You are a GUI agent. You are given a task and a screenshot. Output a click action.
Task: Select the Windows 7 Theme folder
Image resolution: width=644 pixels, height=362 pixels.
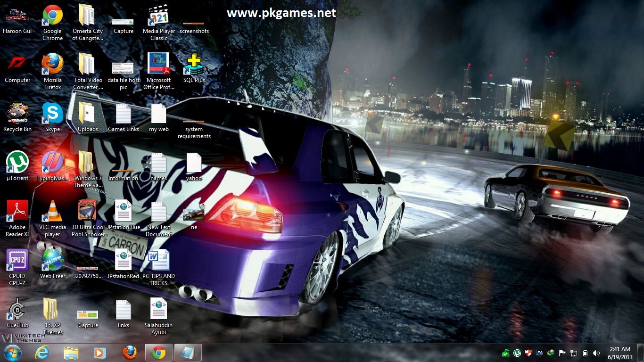[x=88, y=169]
